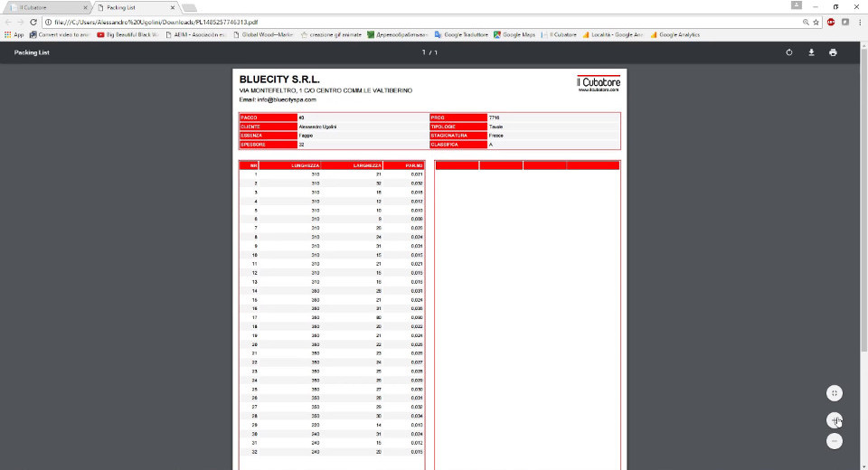Reload the current browser page
This screenshot has height=470, width=868.
(x=33, y=22)
